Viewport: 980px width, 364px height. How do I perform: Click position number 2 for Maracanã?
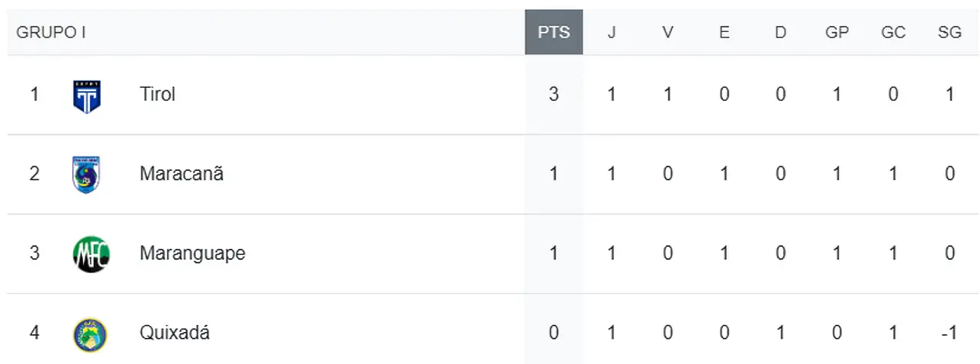(34, 174)
